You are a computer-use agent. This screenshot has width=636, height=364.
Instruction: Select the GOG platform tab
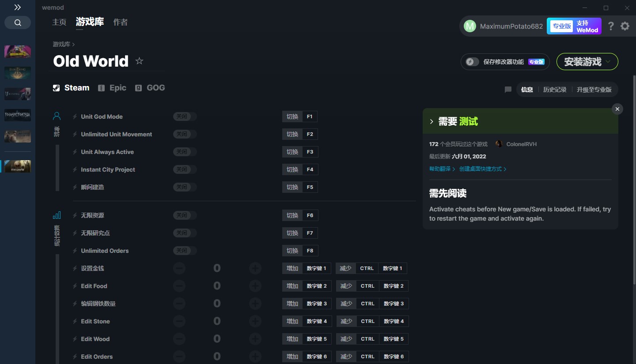[150, 88]
